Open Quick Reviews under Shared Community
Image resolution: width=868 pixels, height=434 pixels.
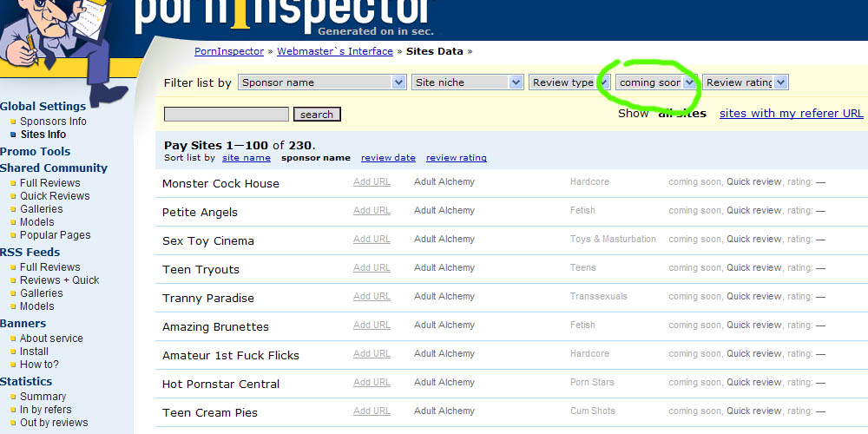[x=55, y=196]
